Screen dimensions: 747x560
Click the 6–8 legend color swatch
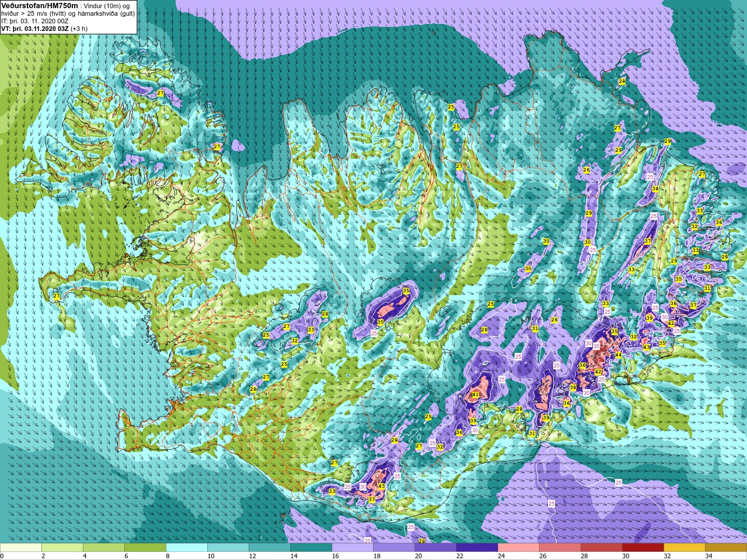coord(145,548)
